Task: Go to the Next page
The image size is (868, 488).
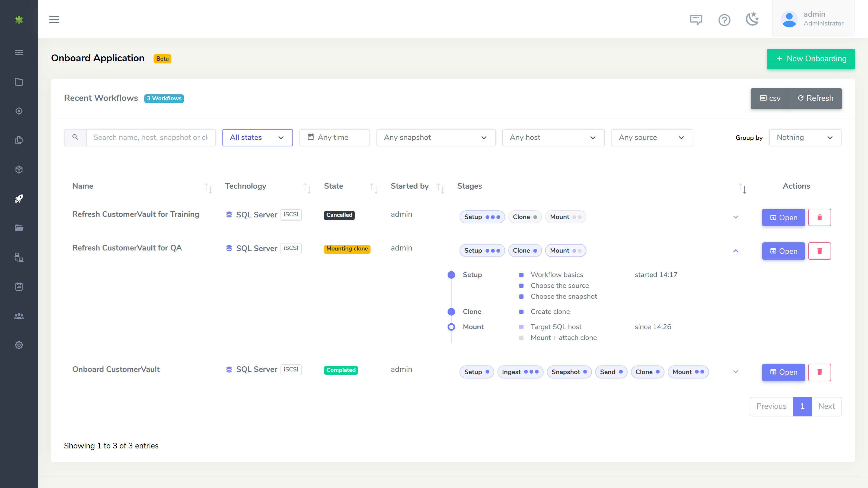Action: pos(826,406)
